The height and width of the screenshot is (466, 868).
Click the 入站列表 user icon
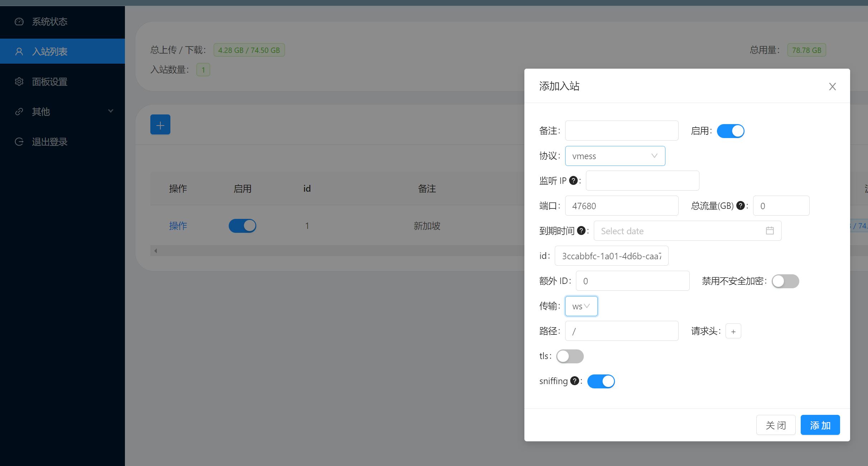[x=19, y=51]
